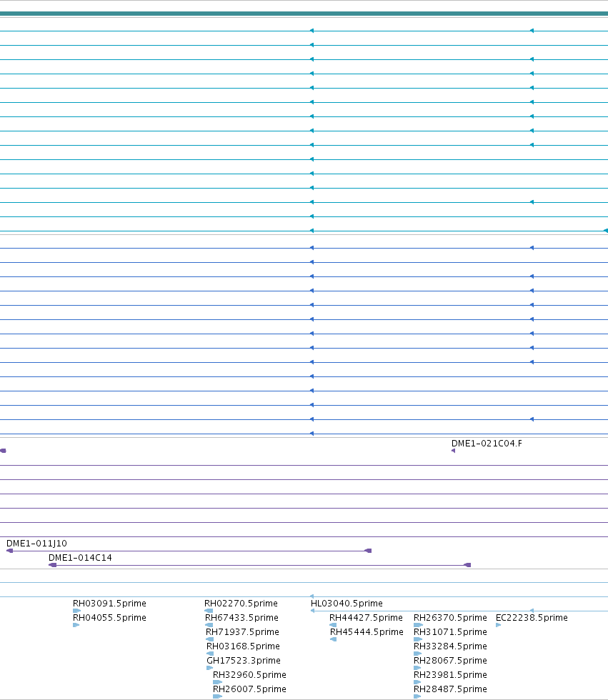
Task: Click the DME1-011J10 clone span line
Action: click(189, 551)
